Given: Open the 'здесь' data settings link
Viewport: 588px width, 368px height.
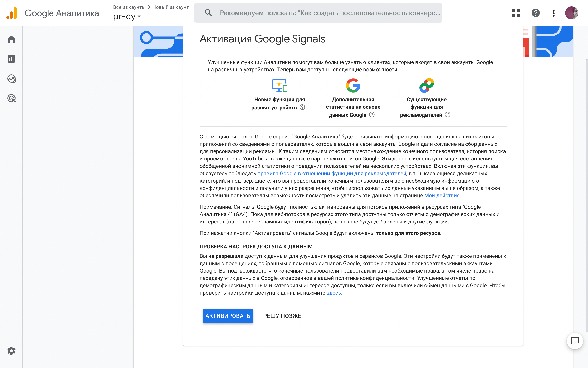Looking at the screenshot, I should pos(334,293).
